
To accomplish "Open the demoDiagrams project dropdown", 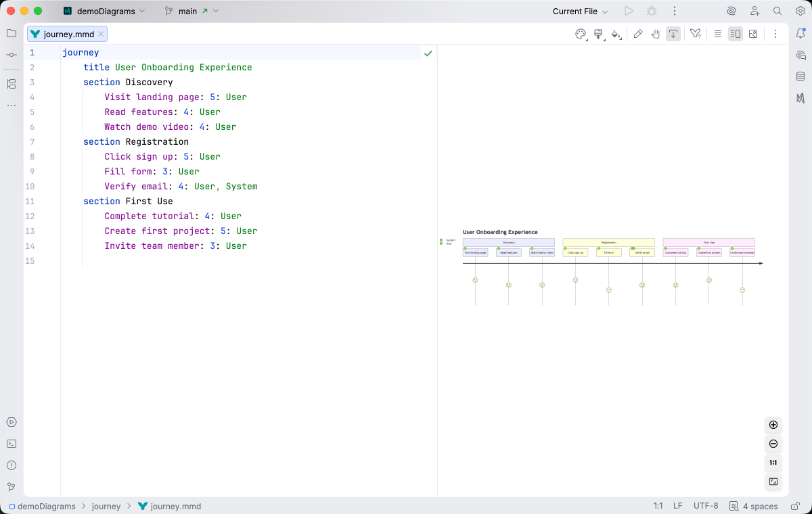I will [104, 11].
